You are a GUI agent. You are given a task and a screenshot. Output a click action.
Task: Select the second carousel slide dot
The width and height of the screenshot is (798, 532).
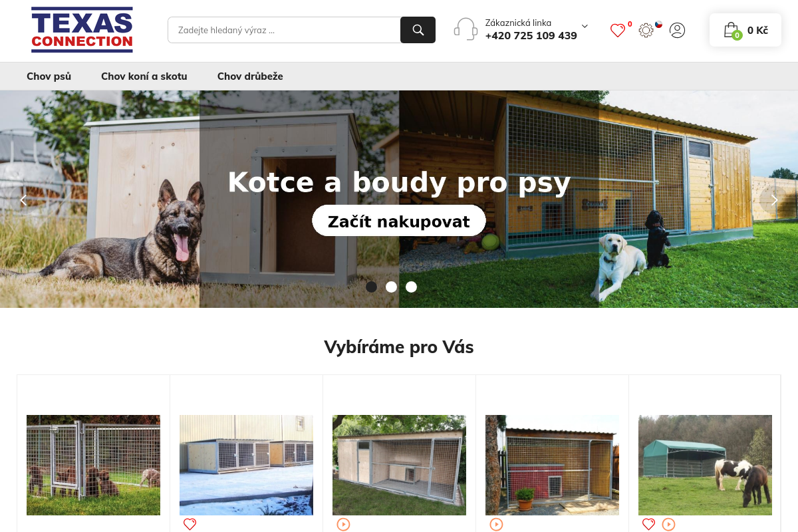(392, 287)
